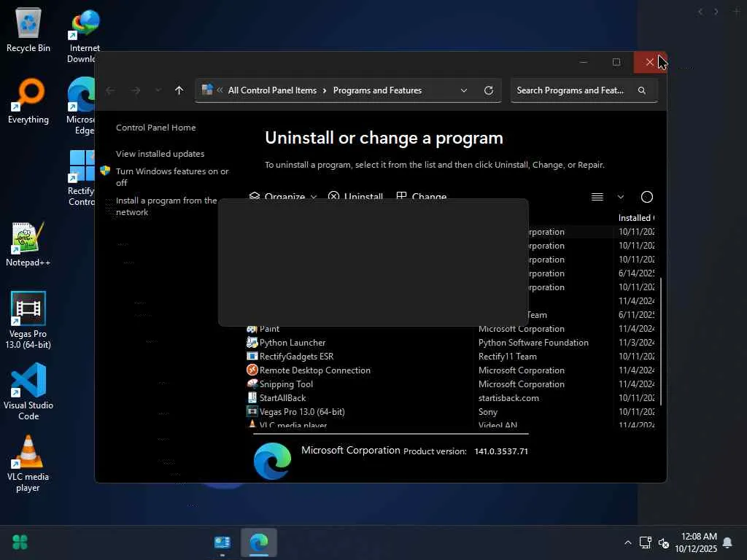Switch to Control Panel taskbar icon
This screenshot has height=560, width=747.
[x=222, y=542]
